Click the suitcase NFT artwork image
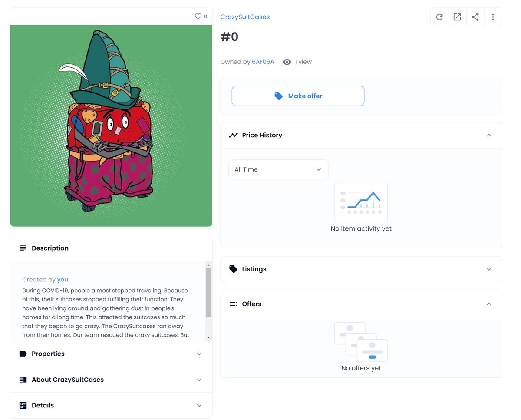This screenshot has height=420, width=521. coord(111,126)
